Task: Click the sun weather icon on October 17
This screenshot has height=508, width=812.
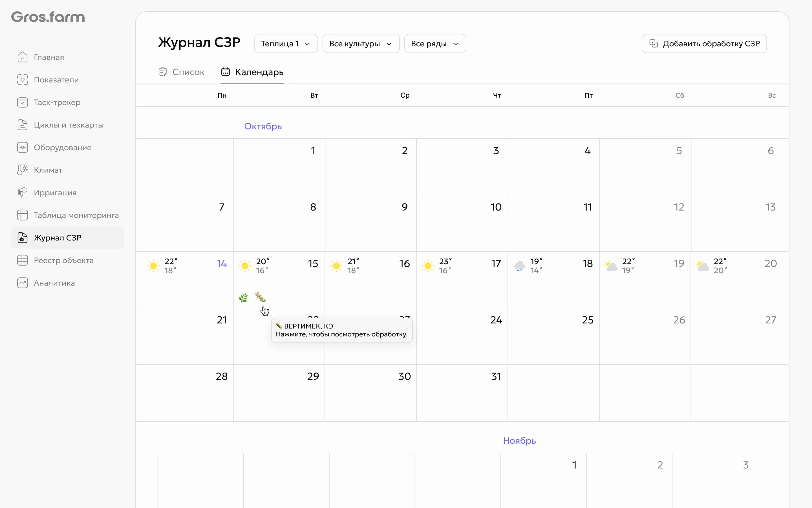Action: pyautogui.click(x=428, y=266)
